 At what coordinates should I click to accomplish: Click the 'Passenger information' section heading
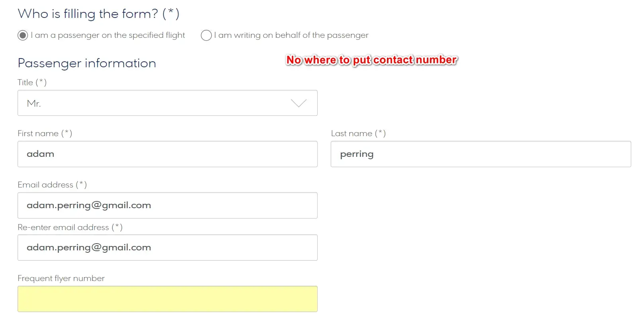coord(87,63)
